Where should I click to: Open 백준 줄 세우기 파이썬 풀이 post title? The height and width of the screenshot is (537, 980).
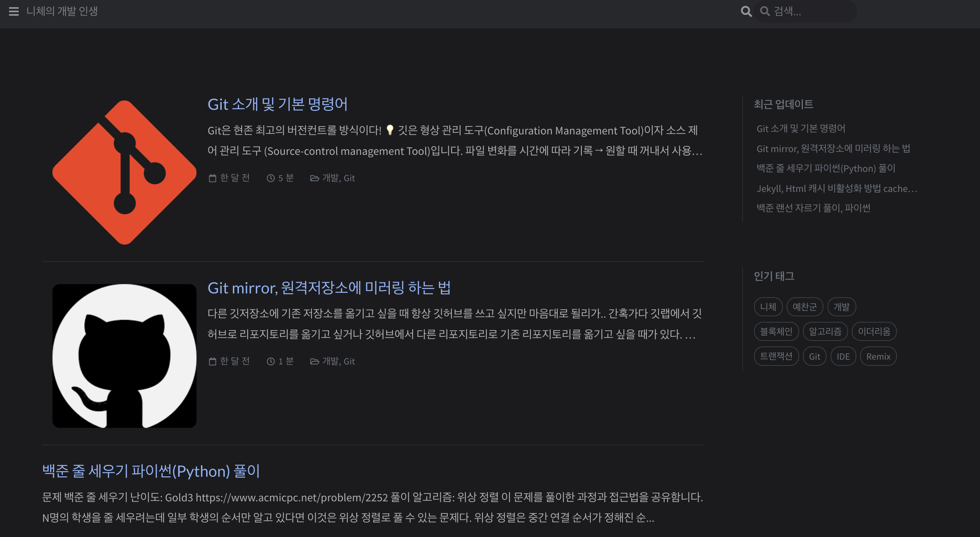151,471
